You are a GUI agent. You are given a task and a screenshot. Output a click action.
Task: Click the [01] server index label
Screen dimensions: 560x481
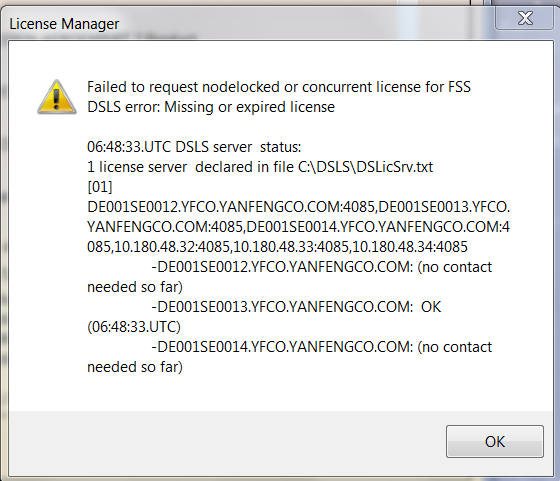coord(100,187)
